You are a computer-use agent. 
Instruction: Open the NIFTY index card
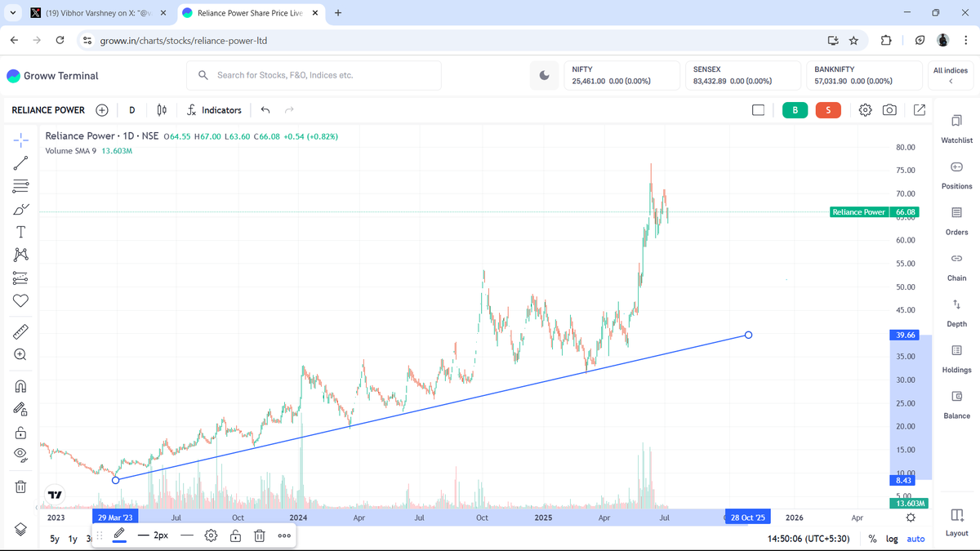click(x=622, y=75)
